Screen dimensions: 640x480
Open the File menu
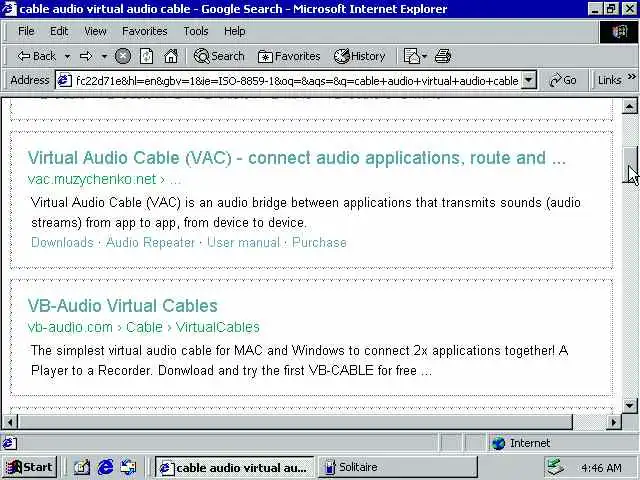click(26, 31)
